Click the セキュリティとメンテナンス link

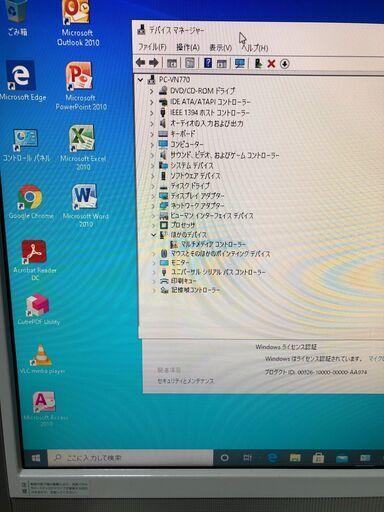pos(186,381)
